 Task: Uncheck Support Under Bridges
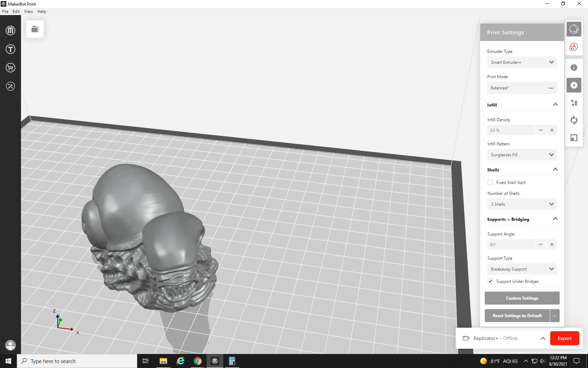(x=490, y=281)
